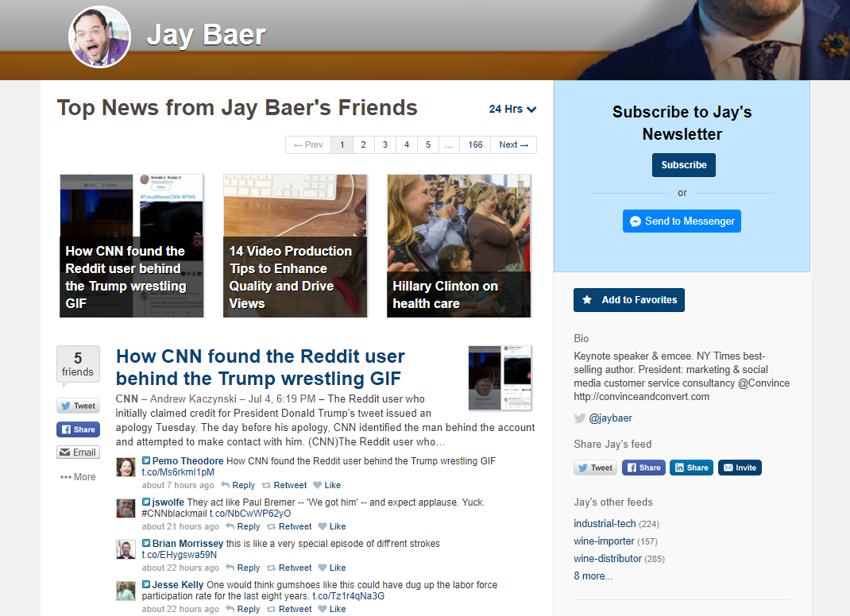Open the t.co/Tz1r4qNa3G link
This screenshot has height=616, width=850.
(349, 596)
